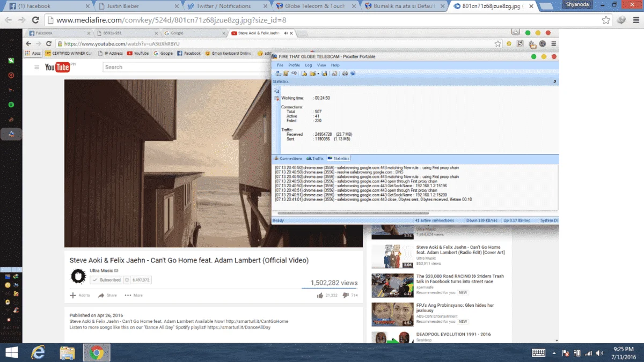Click the Subscribed button for Ultra Music
644x362 pixels.
tap(106, 280)
